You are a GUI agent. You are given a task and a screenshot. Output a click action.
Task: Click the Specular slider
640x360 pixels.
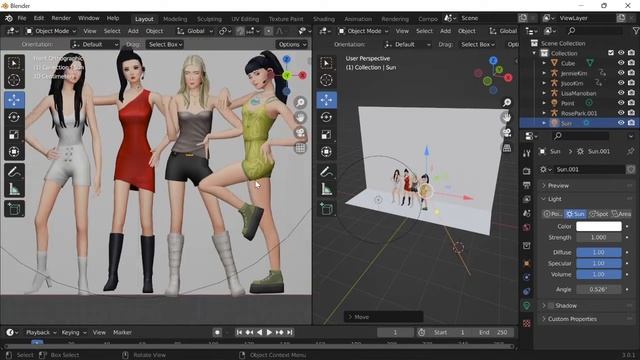click(599, 263)
